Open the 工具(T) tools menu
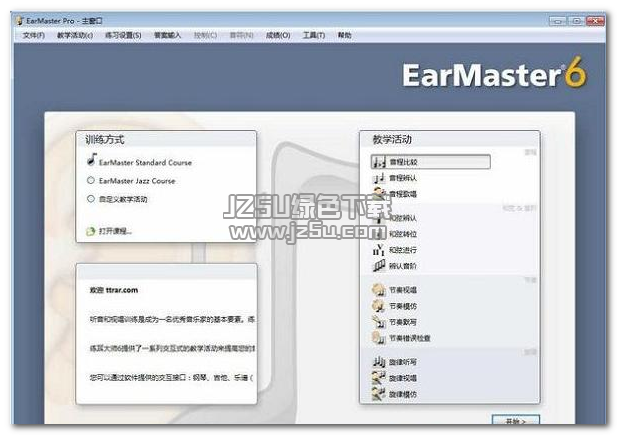The width and height of the screenshot is (617, 435). click(x=314, y=35)
